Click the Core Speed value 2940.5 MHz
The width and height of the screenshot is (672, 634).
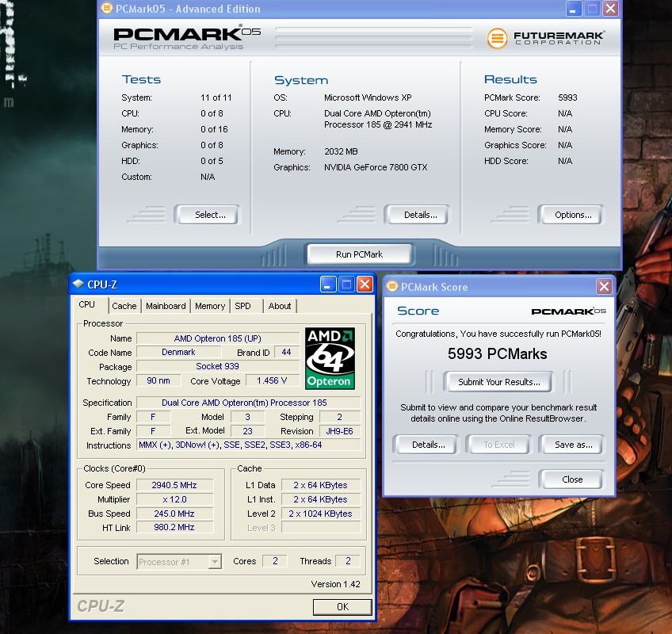tap(174, 485)
